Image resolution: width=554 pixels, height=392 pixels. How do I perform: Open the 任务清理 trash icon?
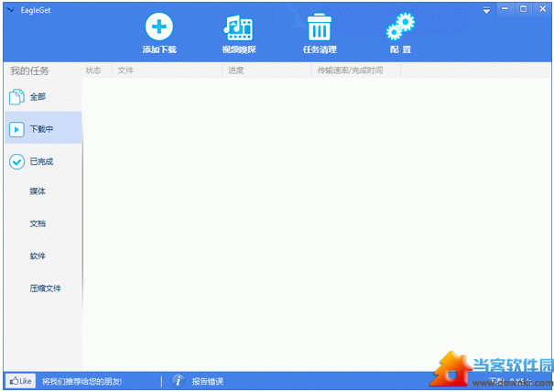point(320,27)
